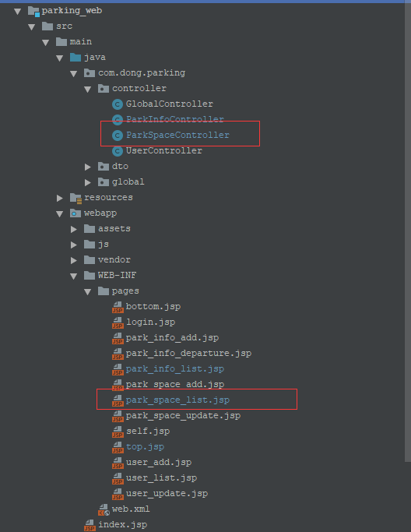Click the assets folder icon

90,229
